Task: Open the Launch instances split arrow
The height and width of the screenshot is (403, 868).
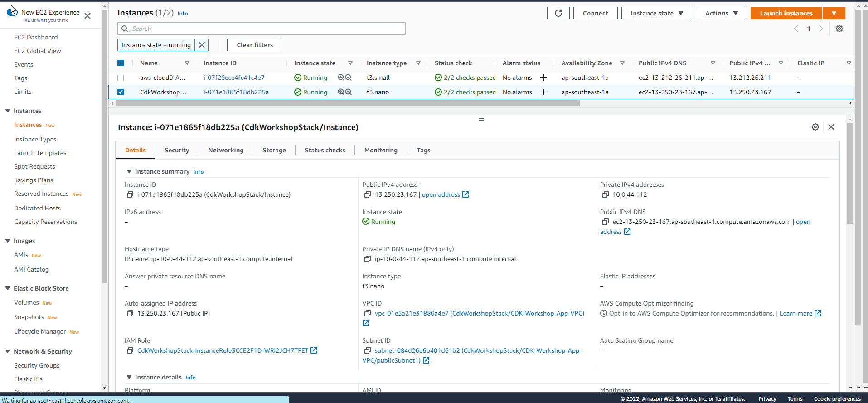Action: 834,13
